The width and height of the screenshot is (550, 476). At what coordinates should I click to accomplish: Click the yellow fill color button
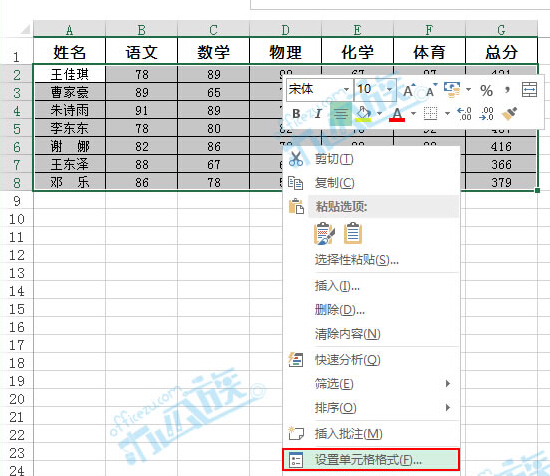(x=363, y=114)
